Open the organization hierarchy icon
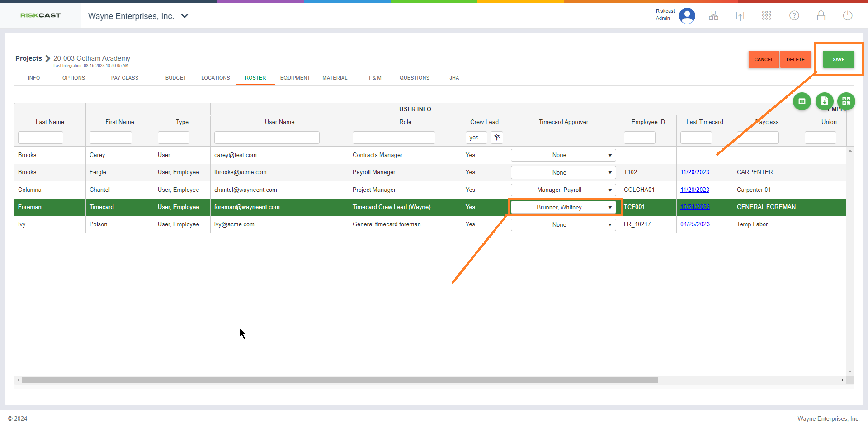 click(713, 16)
